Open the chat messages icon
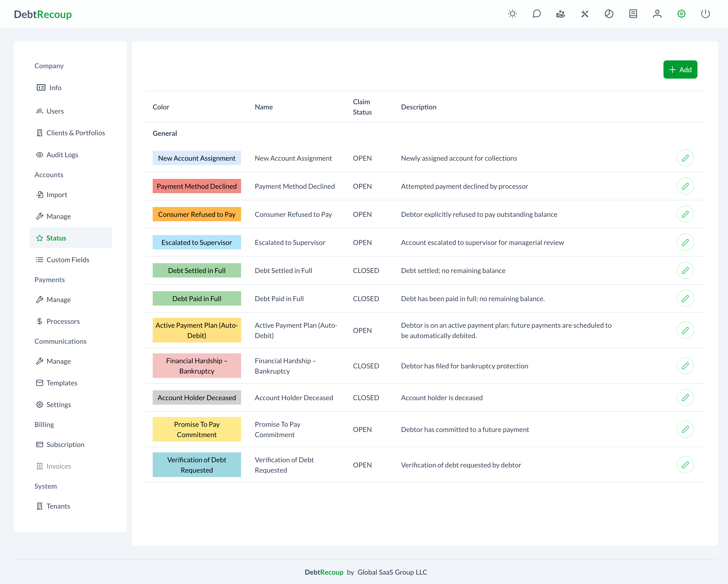This screenshot has width=728, height=584. point(537,14)
